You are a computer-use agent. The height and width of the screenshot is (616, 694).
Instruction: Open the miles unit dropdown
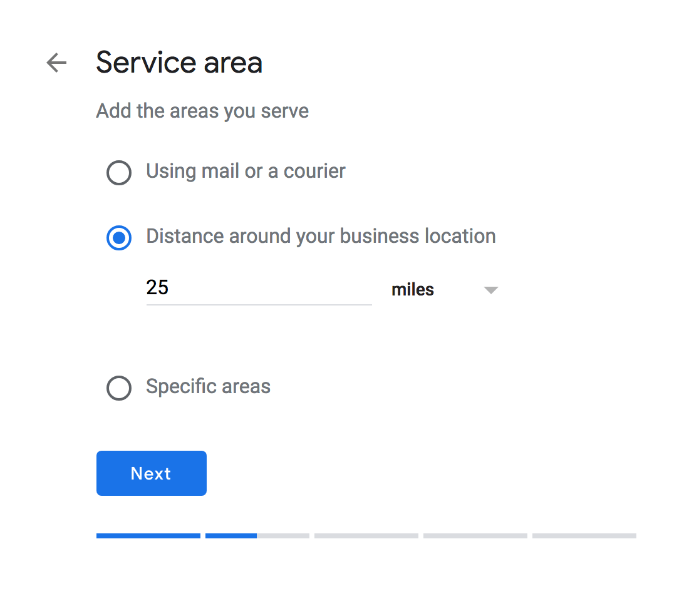coord(445,290)
